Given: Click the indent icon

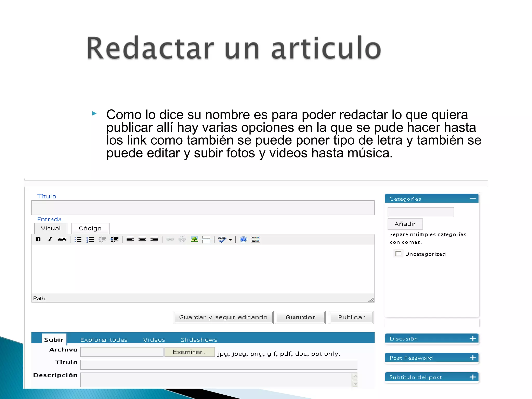Looking at the screenshot, I should [114, 240].
